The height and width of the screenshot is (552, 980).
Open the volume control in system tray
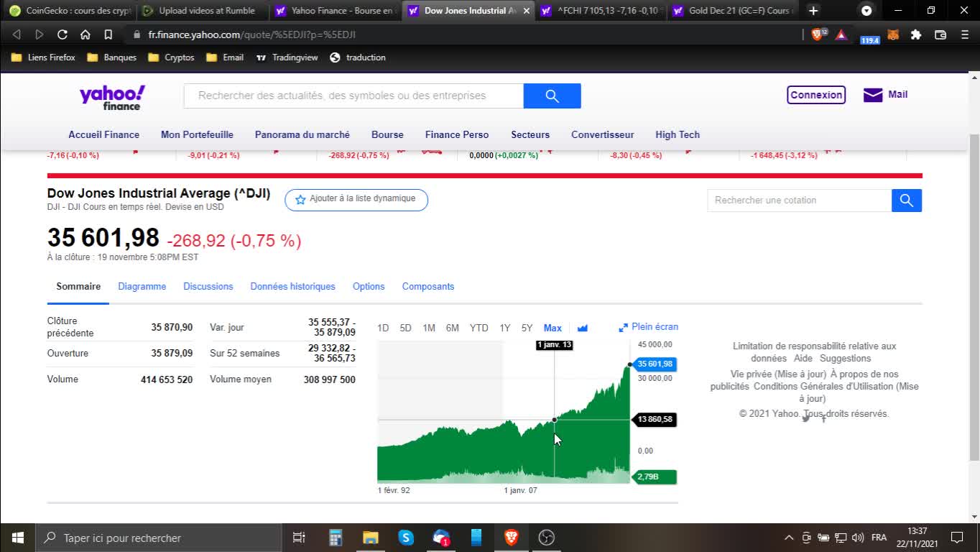[x=858, y=538]
